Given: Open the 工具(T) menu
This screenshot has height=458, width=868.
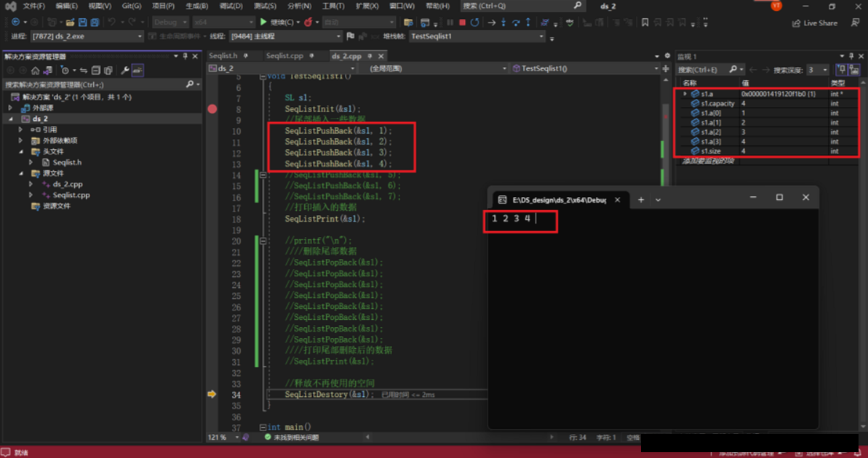Looking at the screenshot, I should click(333, 6).
